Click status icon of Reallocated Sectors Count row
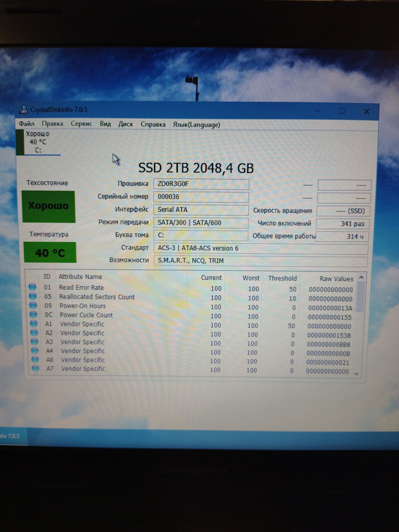The image size is (399, 532). [33, 296]
